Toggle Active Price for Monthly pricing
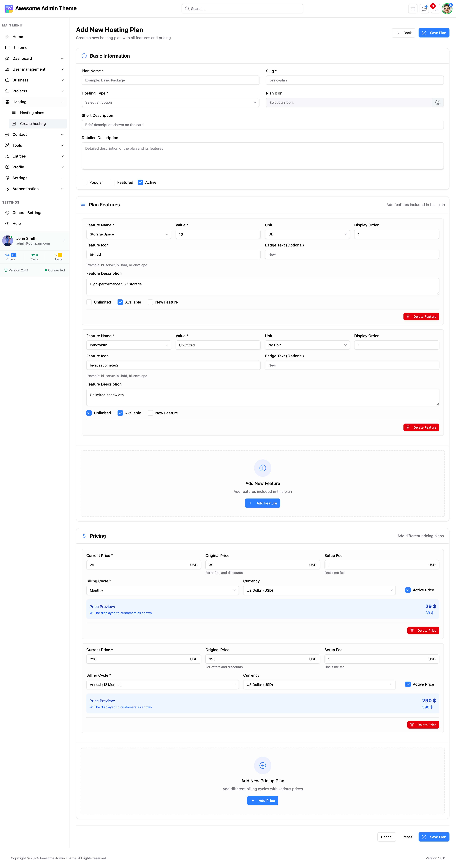 coord(408,590)
